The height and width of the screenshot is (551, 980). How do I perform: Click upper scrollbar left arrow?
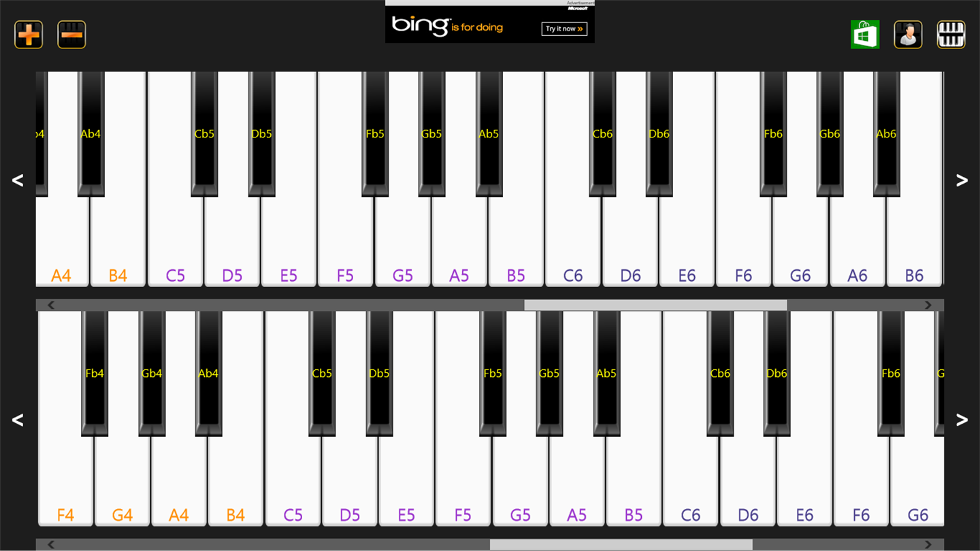pyautogui.click(x=51, y=305)
